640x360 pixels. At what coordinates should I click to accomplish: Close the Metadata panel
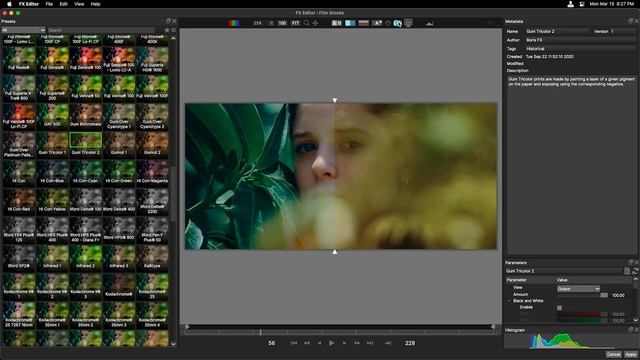[x=636, y=21]
